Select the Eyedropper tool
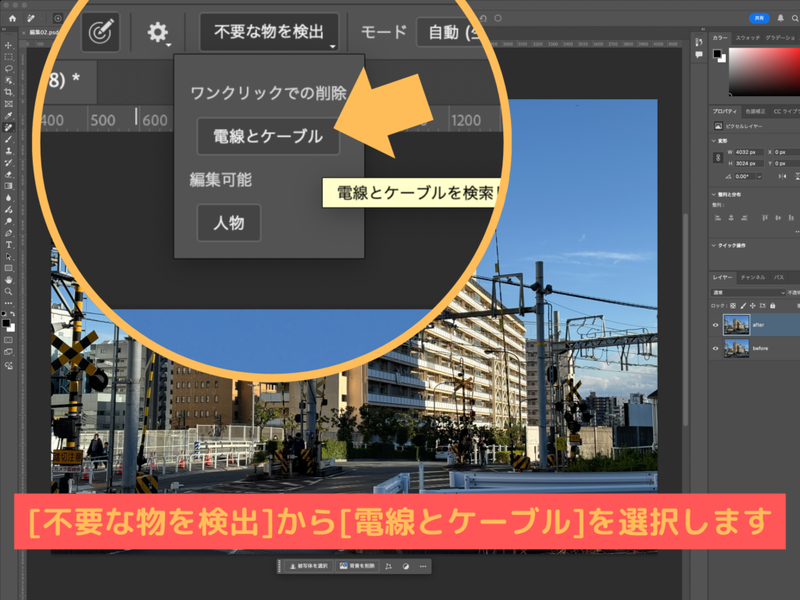Screen dimensions: 800x600 (8, 116)
